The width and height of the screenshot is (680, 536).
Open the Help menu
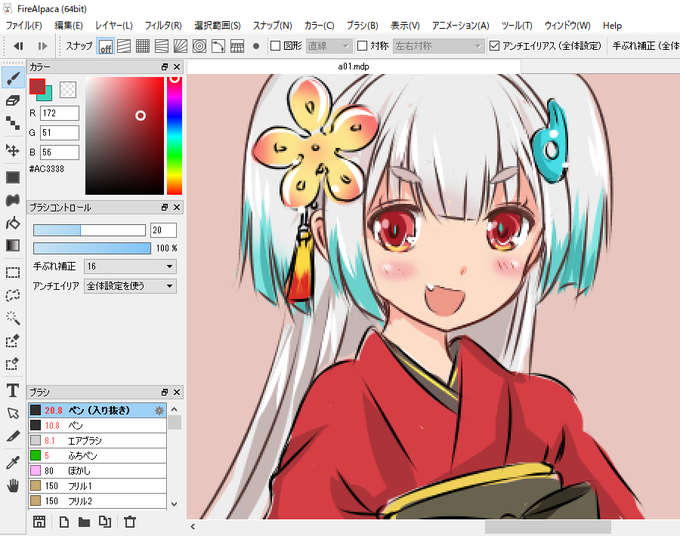point(612,26)
